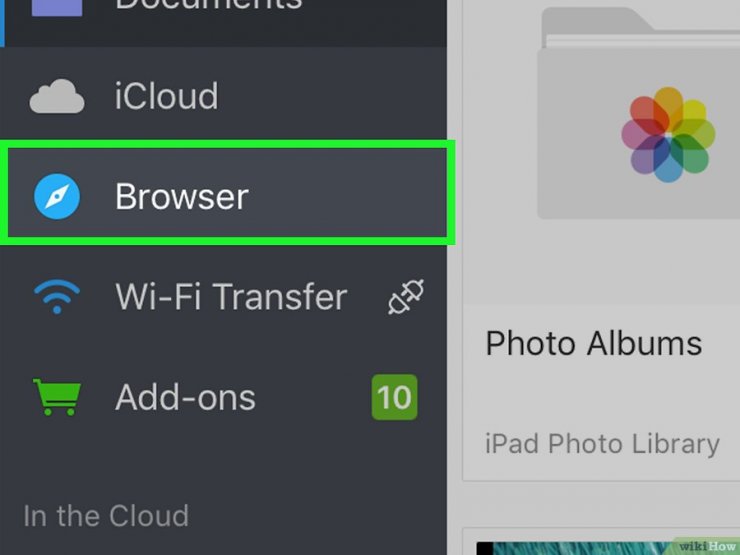The width and height of the screenshot is (740, 555).
Task: Open the green 10 badge on Add-ons
Action: 395,397
